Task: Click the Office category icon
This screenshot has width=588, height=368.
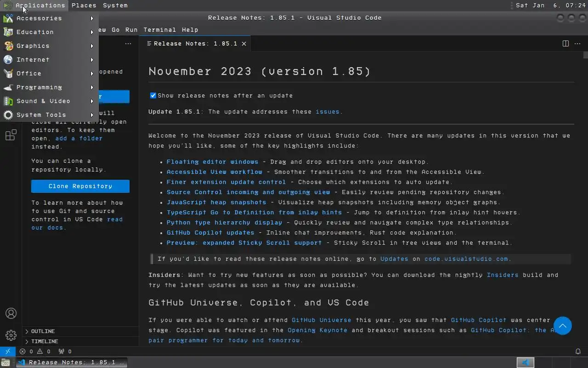Action: point(8,74)
